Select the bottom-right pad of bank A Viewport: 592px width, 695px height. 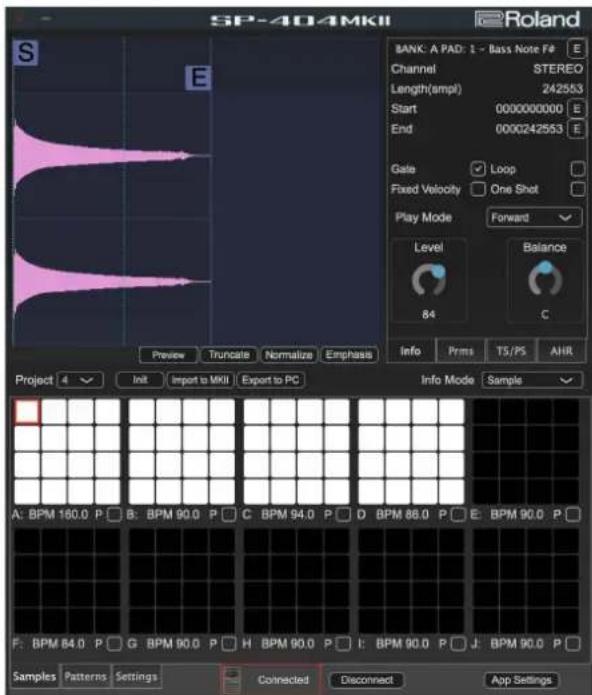tap(108, 491)
